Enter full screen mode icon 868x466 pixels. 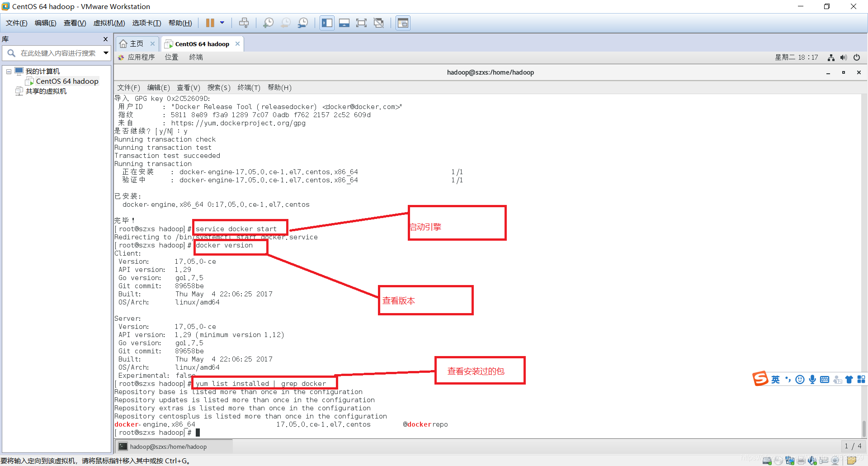(x=361, y=23)
